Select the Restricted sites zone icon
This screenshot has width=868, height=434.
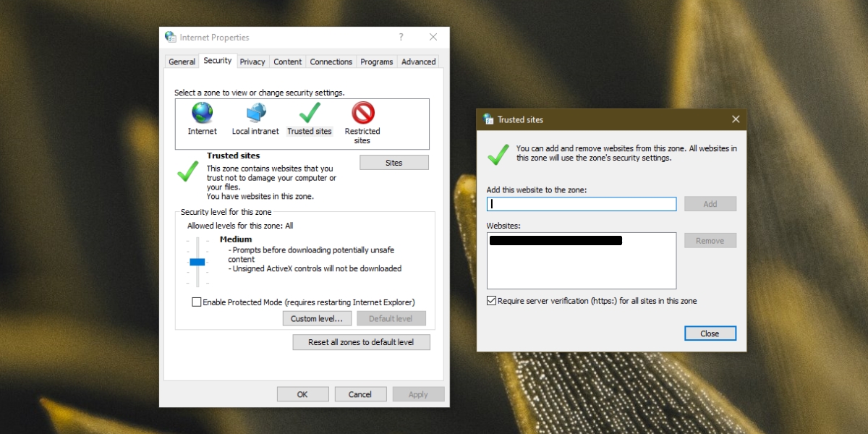pos(362,113)
